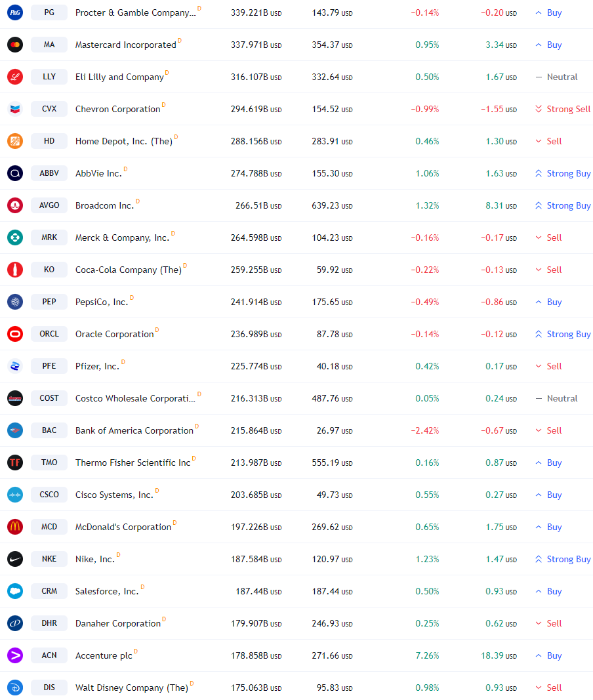Click the Chevron logo icon
The height and width of the screenshot is (700, 593).
tap(15, 109)
